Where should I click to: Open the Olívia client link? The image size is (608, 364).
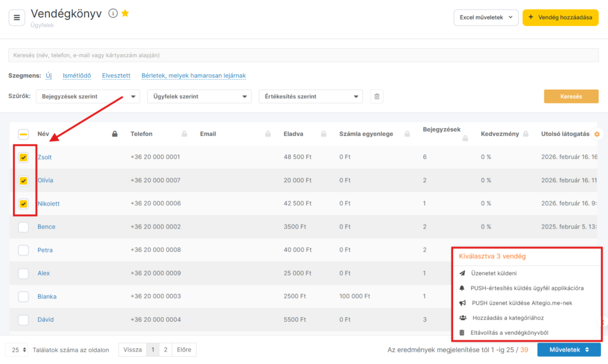[x=46, y=181]
